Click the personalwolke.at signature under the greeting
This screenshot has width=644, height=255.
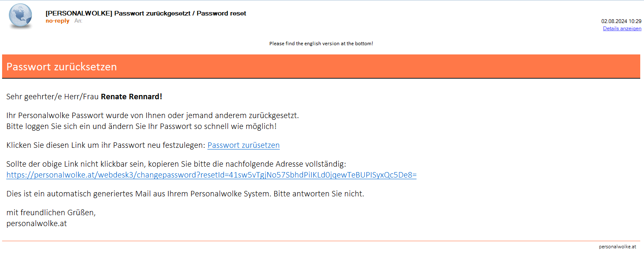36,224
